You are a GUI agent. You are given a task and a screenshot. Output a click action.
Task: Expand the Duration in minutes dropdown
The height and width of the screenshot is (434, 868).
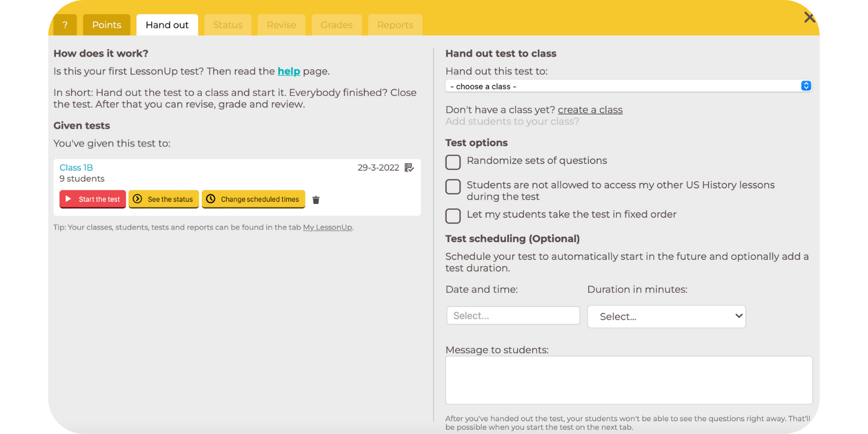[666, 317]
